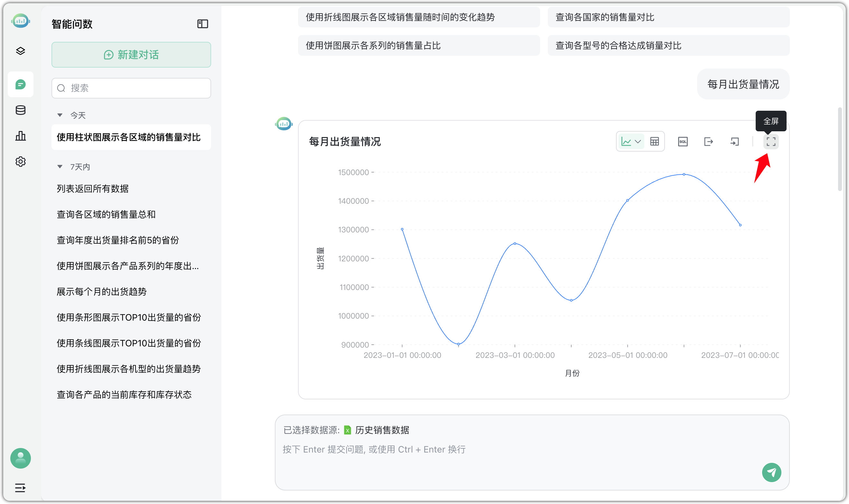Enter fullscreen mode for the chart
Image resolution: width=849 pixels, height=504 pixels.
coord(771,141)
